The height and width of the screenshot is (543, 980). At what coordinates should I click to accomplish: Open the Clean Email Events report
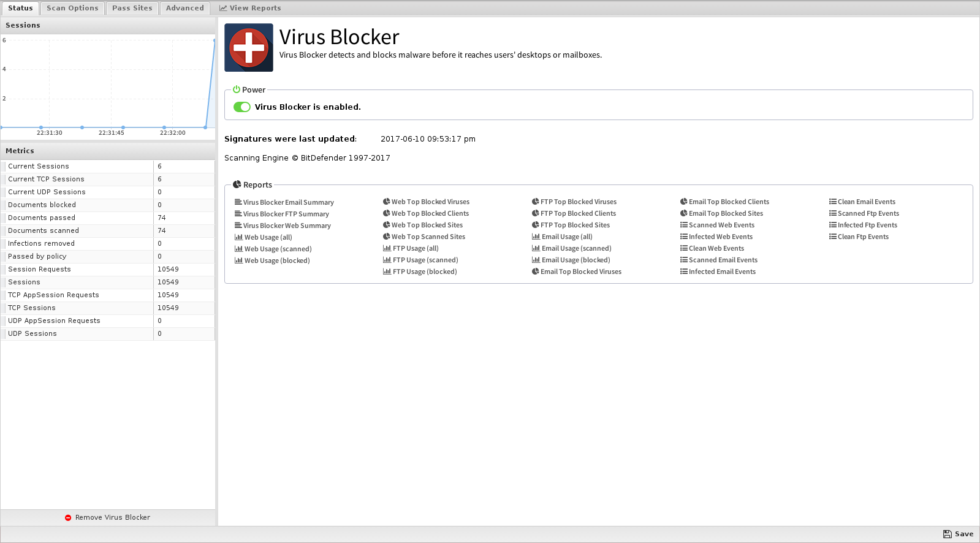coord(862,202)
